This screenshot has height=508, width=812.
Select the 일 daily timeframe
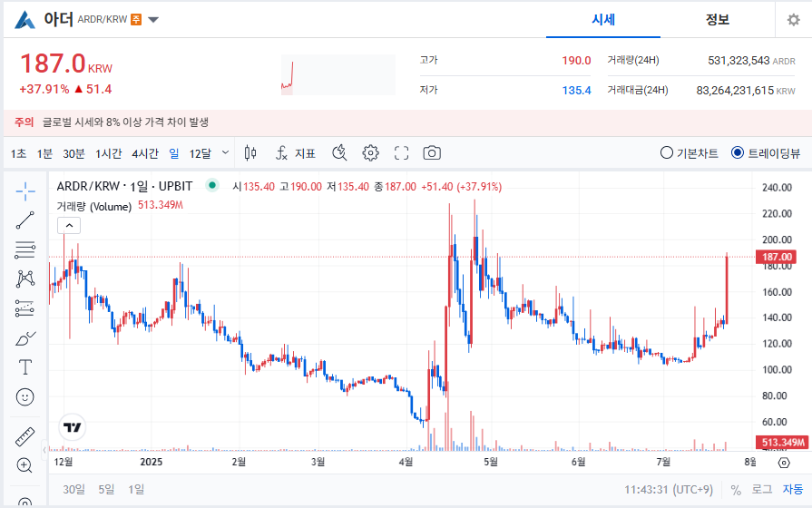coord(174,153)
